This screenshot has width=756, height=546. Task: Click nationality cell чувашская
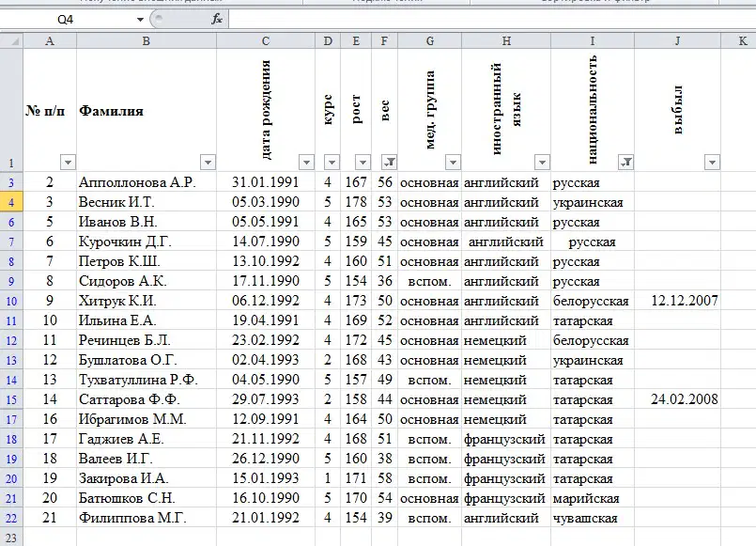[x=593, y=518]
